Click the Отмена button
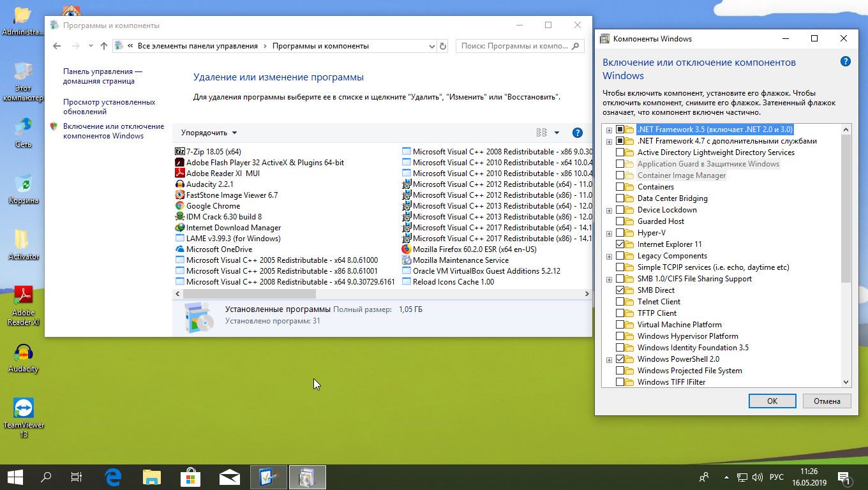This screenshot has height=490, width=868. 827,401
